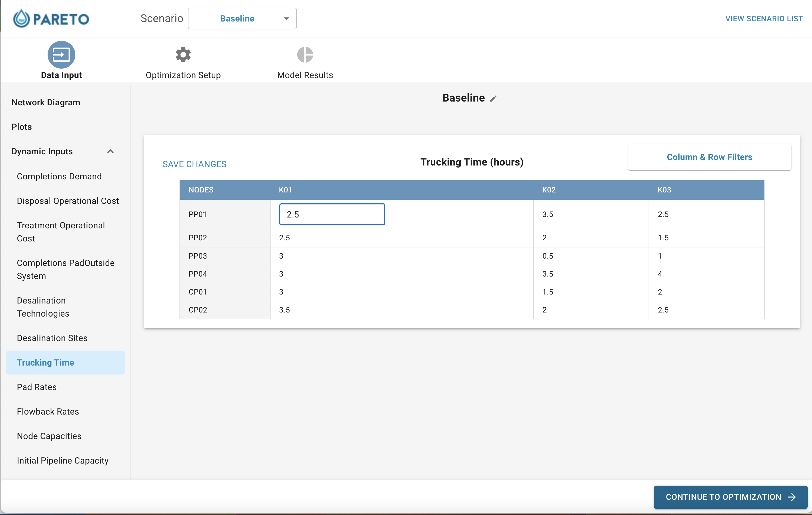Select Completions PadOutside System in sidebar
812x515 pixels.
point(66,269)
